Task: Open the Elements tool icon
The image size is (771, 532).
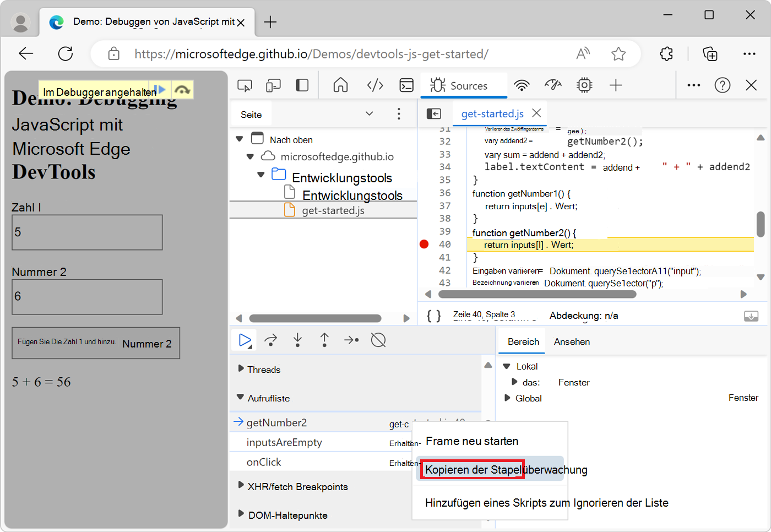Action: [x=375, y=85]
